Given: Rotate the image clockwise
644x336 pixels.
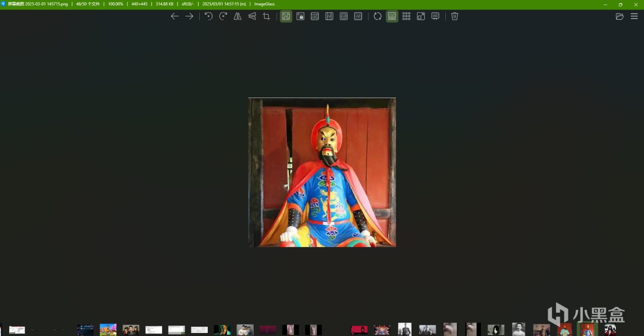Looking at the screenshot, I should coord(223,16).
